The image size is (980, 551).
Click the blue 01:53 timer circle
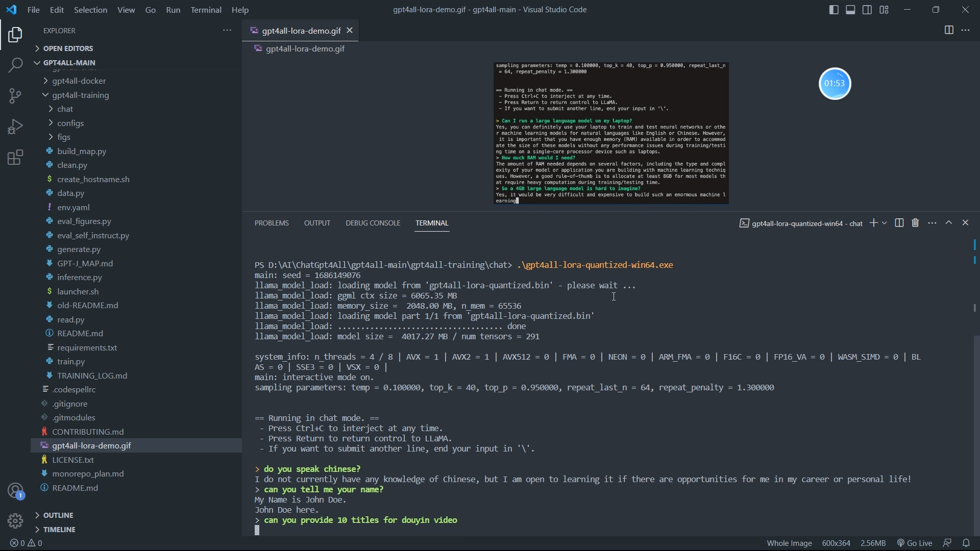point(835,84)
